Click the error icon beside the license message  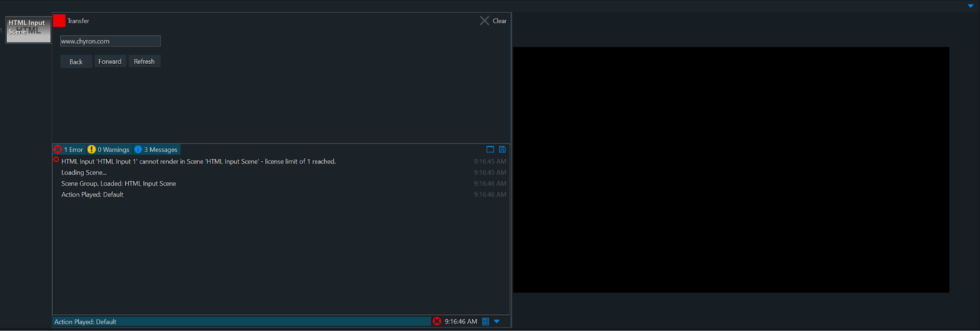56,160
